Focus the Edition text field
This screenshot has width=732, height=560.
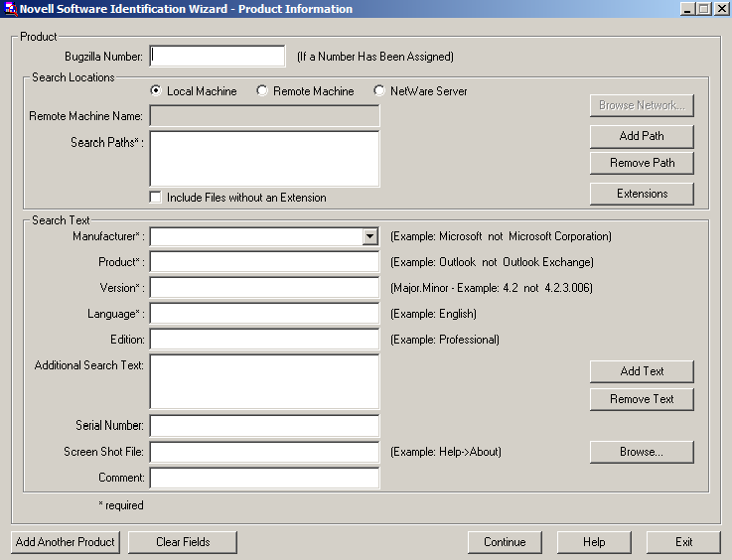click(x=265, y=340)
